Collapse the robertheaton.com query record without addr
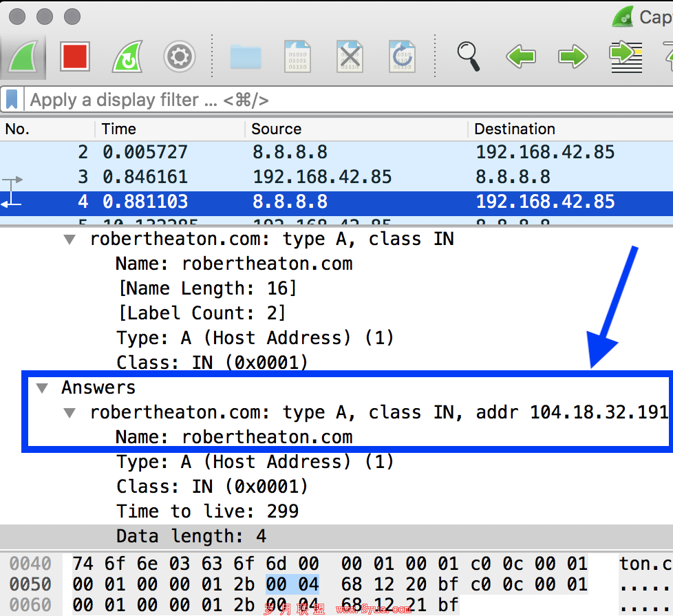 [70, 240]
